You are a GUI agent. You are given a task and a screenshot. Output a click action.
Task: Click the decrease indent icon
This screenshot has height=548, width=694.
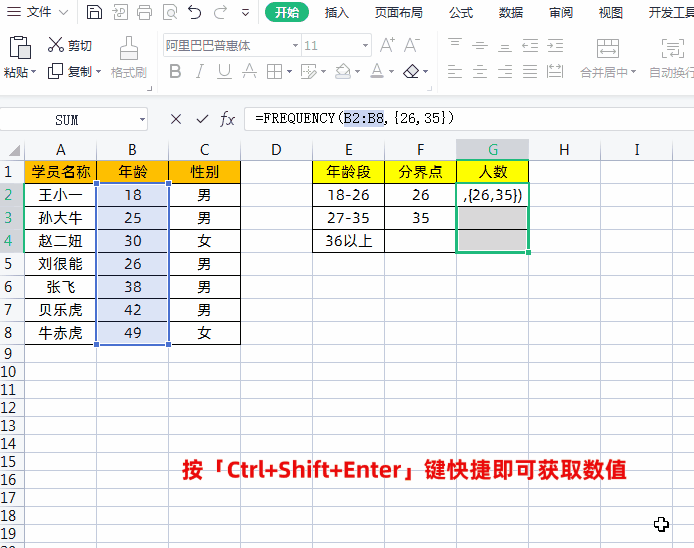(x=530, y=45)
